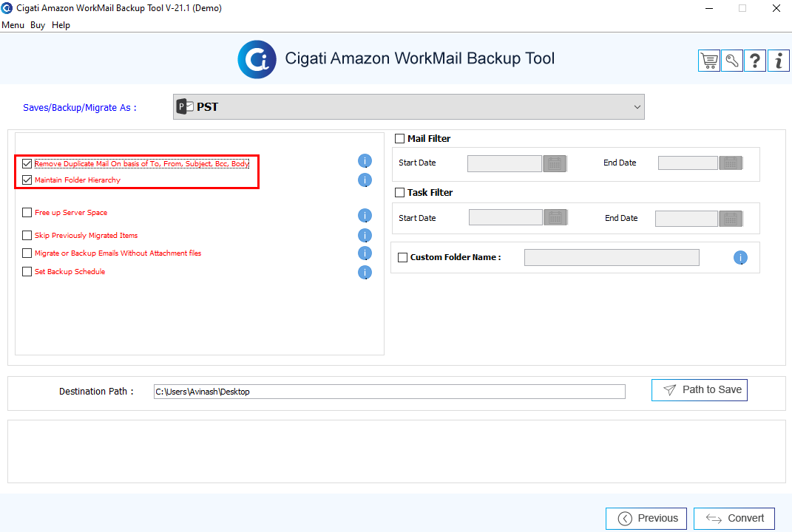Show info for Maintain Folder Hierarchy option

(x=365, y=180)
